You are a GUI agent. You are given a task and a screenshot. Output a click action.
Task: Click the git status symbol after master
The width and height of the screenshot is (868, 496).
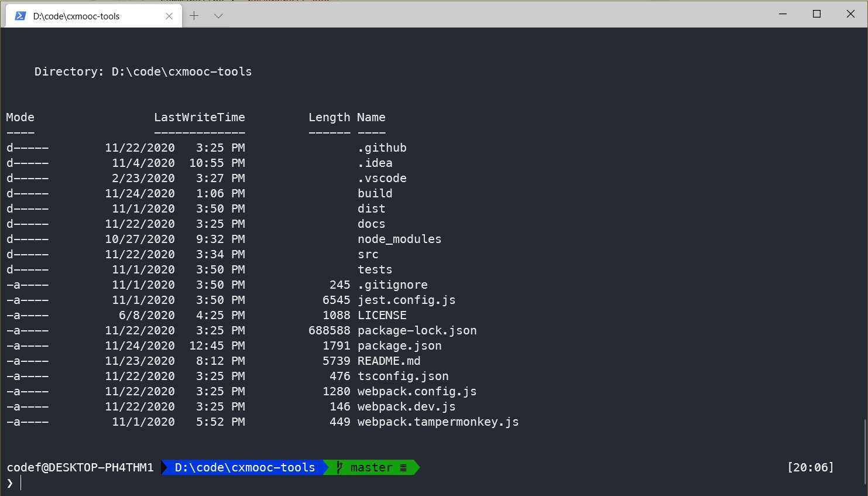pyautogui.click(x=403, y=467)
